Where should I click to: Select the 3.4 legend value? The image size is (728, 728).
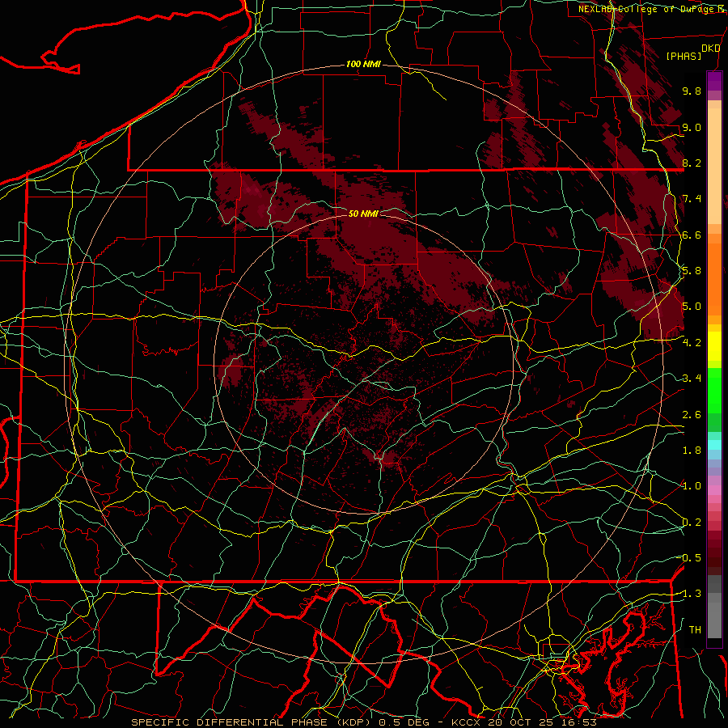[x=692, y=379]
